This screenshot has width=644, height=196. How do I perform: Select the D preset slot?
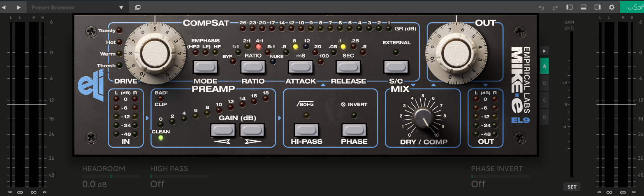(544, 117)
